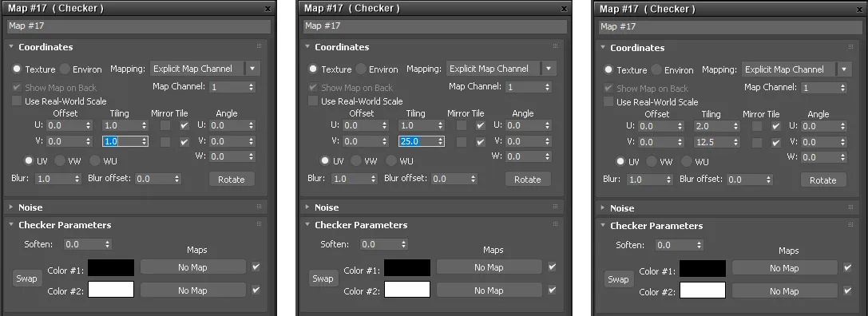This screenshot has height=316, width=868.
Task: Click Color #2 No Map button in middle panel
Action: click(489, 290)
